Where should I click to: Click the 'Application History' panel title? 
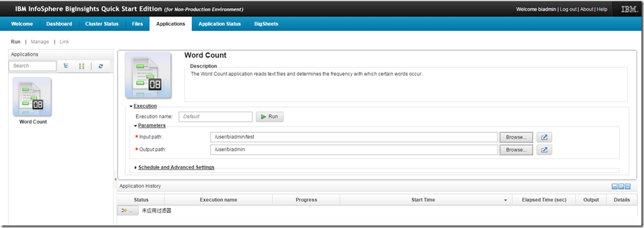pyautogui.click(x=140, y=187)
